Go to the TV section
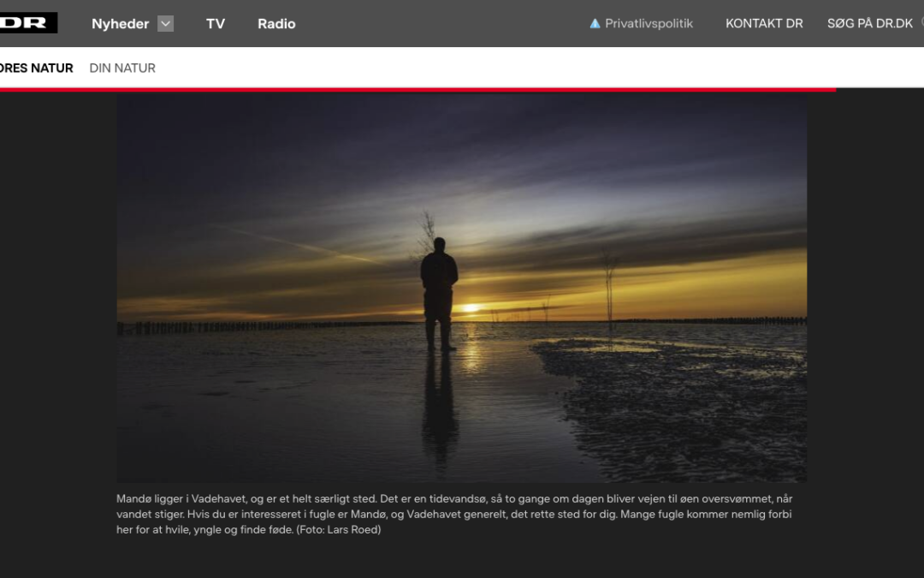This screenshot has height=578, width=924. (216, 24)
